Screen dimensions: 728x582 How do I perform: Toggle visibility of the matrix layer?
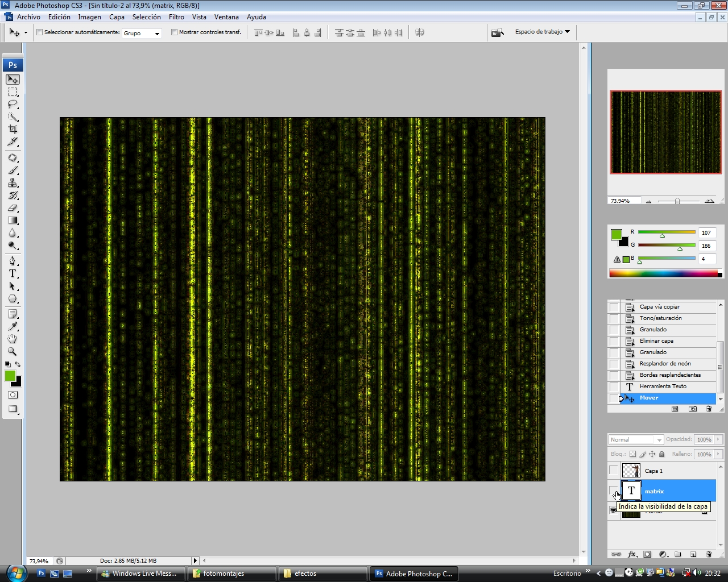coord(614,491)
